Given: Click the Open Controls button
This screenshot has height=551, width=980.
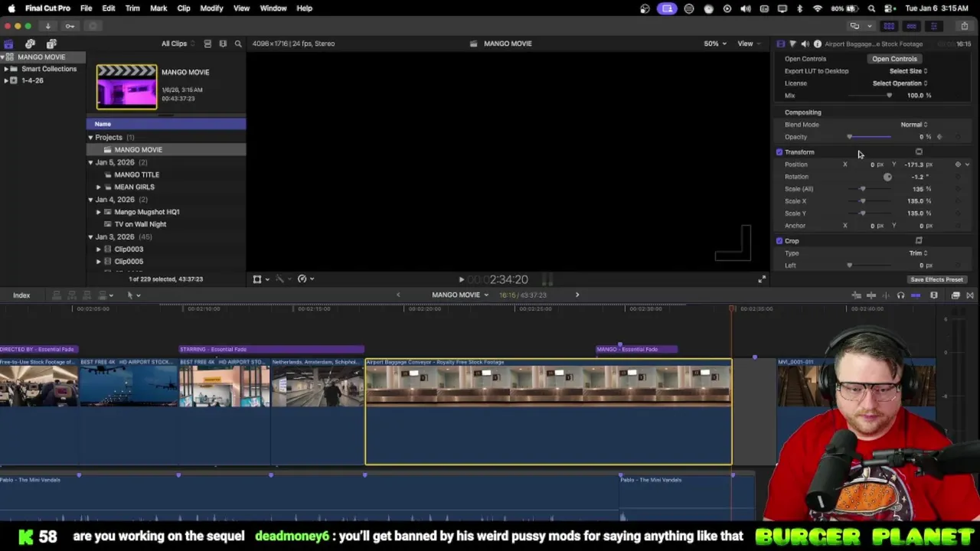Looking at the screenshot, I should 894,59.
